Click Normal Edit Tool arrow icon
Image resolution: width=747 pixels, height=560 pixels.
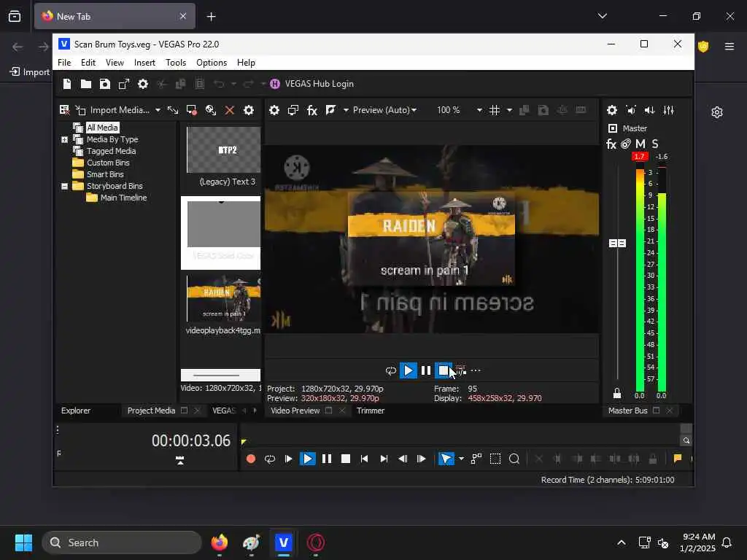446,459
